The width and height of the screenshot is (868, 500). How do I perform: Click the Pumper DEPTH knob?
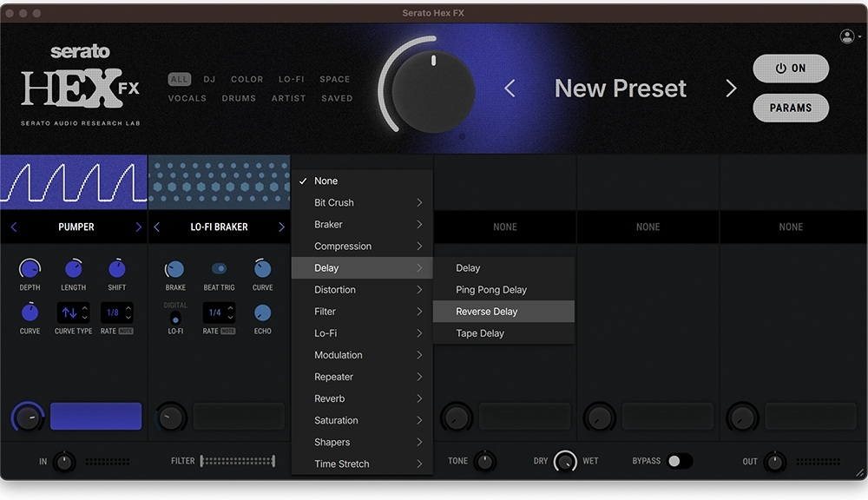30,269
